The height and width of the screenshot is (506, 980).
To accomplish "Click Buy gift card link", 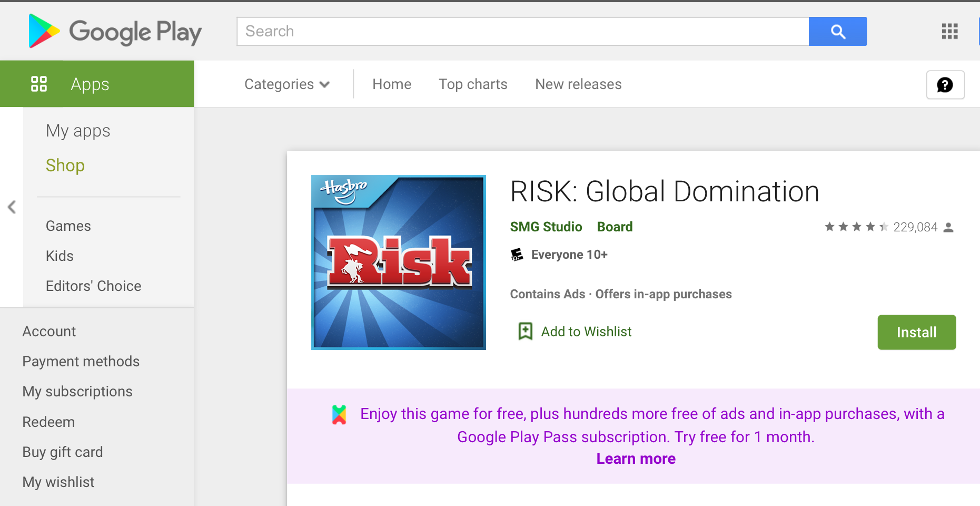I will coord(63,452).
